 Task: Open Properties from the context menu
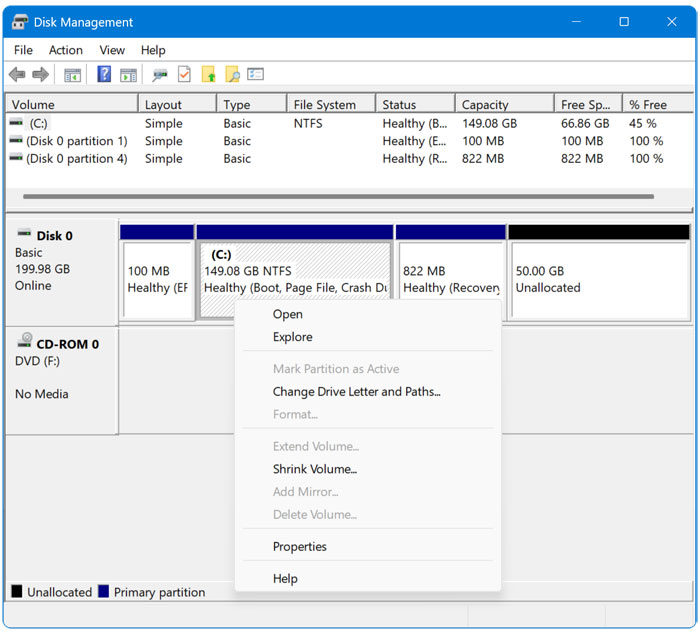pos(368,547)
